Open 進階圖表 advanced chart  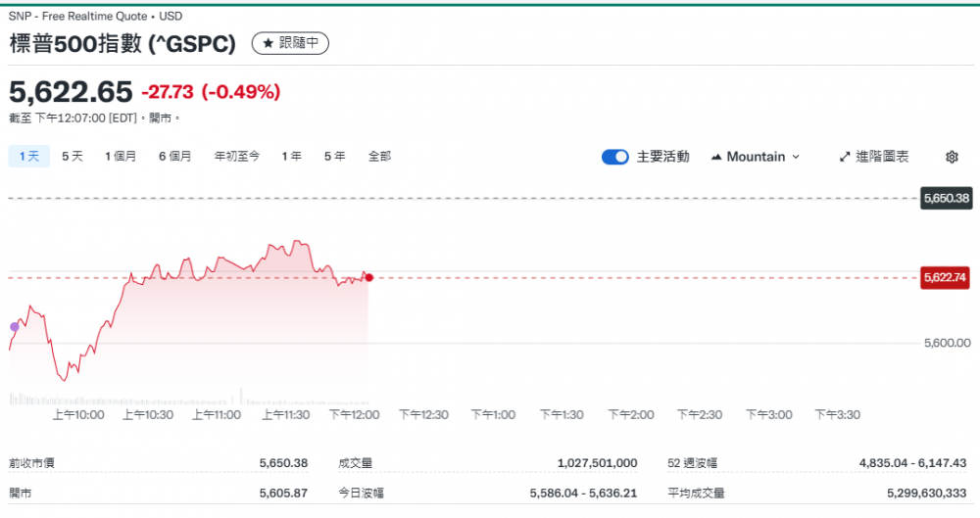[x=874, y=157]
